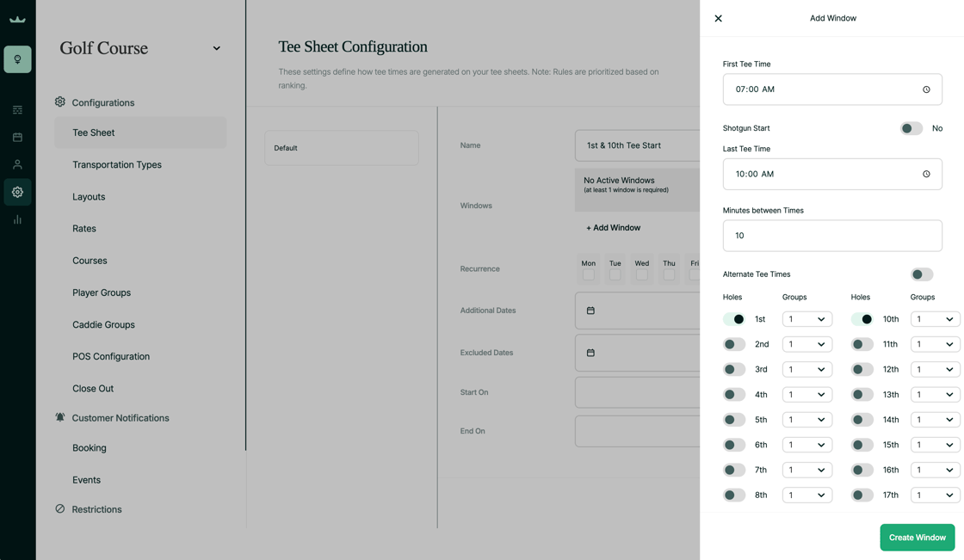Close the Add Window panel
Viewport: 964px width, 560px height.
tap(718, 18)
